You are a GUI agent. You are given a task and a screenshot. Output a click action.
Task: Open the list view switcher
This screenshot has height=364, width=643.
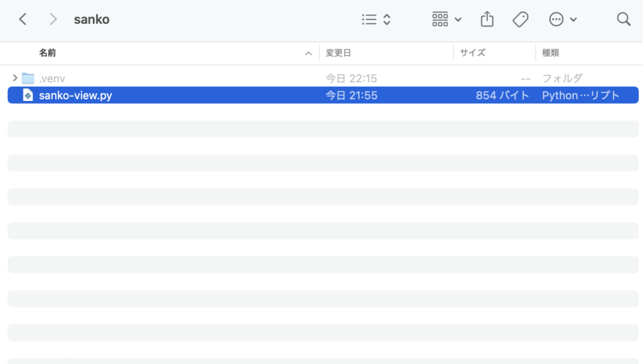click(x=376, y=19)
